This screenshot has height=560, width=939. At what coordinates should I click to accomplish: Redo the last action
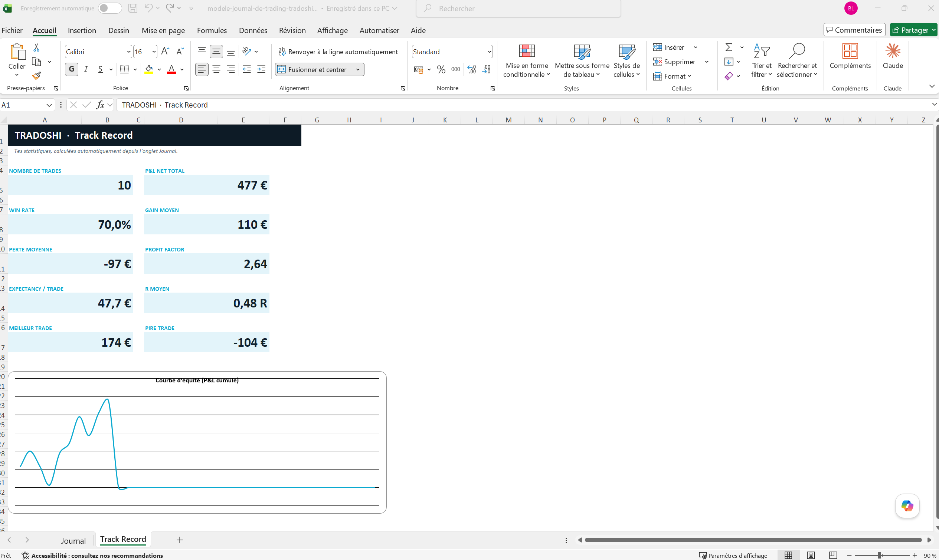pos(170,8)
